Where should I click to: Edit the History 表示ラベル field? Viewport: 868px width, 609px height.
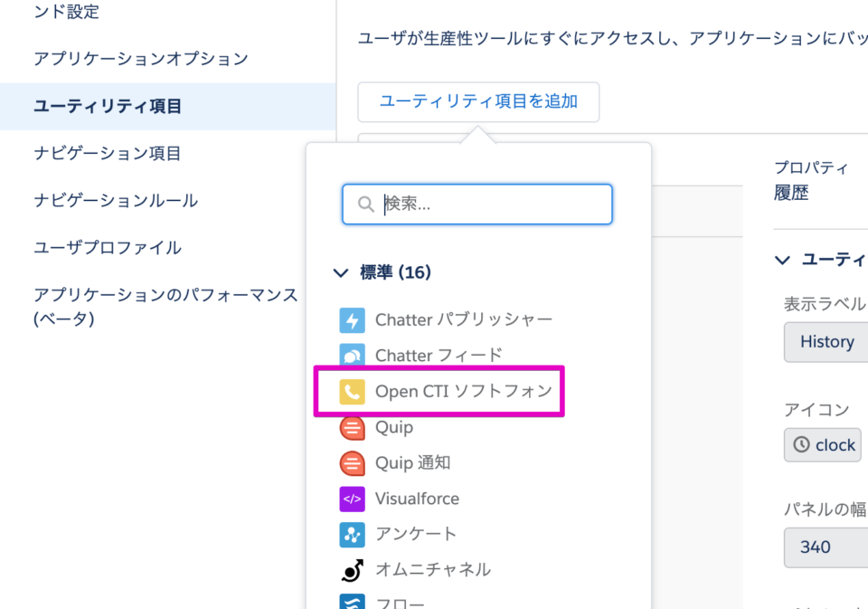(x=827, y=342)
